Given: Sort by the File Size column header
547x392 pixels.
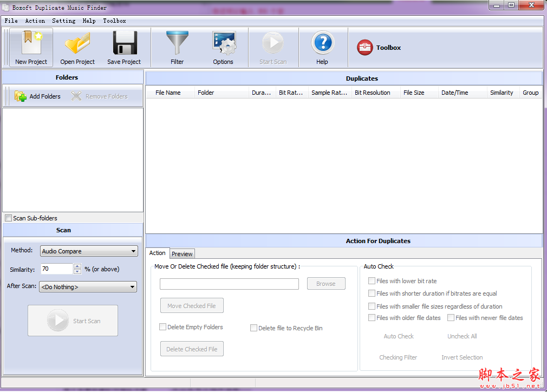Looking at the screenshot, I should coord(414,93).
